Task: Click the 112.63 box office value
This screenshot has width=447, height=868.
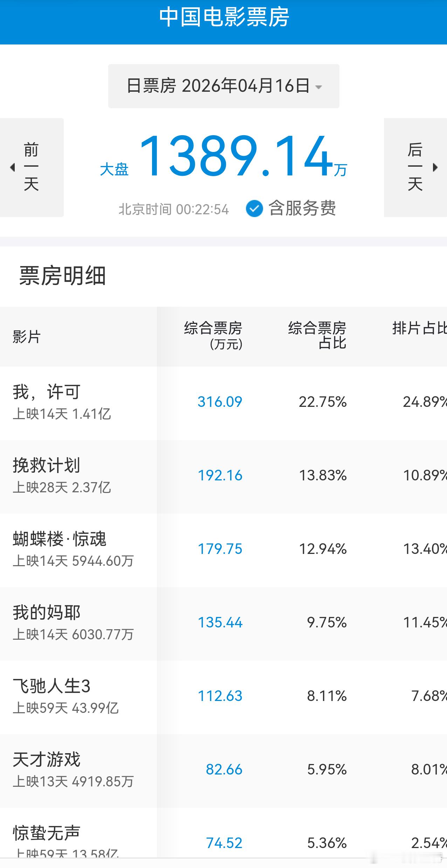Action: pos(220,696)
